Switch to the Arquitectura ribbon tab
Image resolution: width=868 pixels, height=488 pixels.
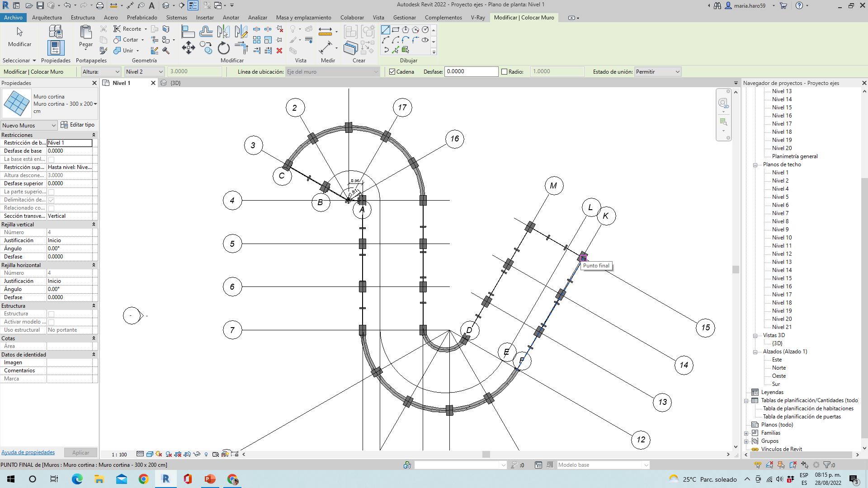(x=47, y=18)
